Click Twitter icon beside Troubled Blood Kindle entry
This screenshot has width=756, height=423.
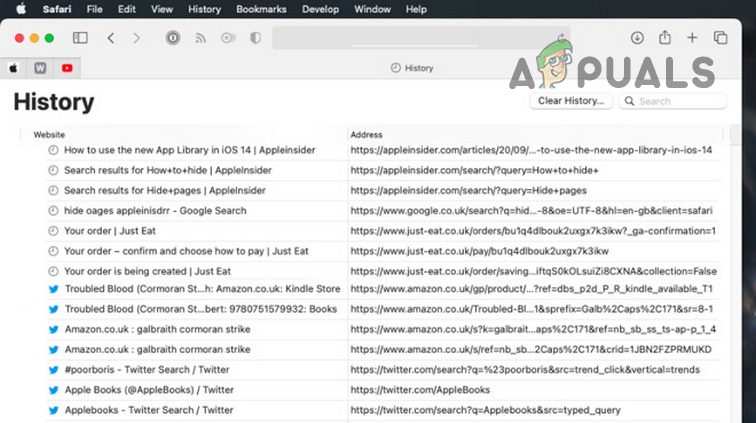54,289
